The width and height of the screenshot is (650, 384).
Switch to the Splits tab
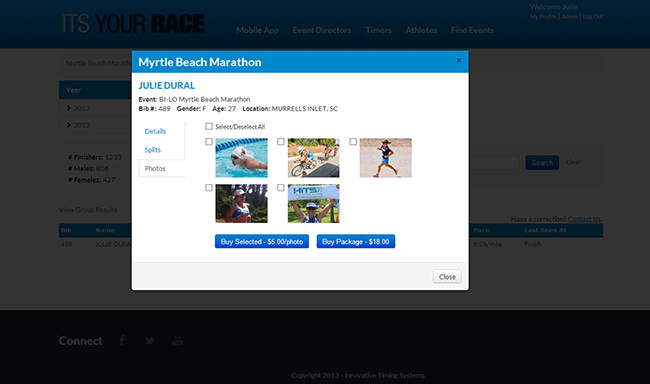(153, 150)
